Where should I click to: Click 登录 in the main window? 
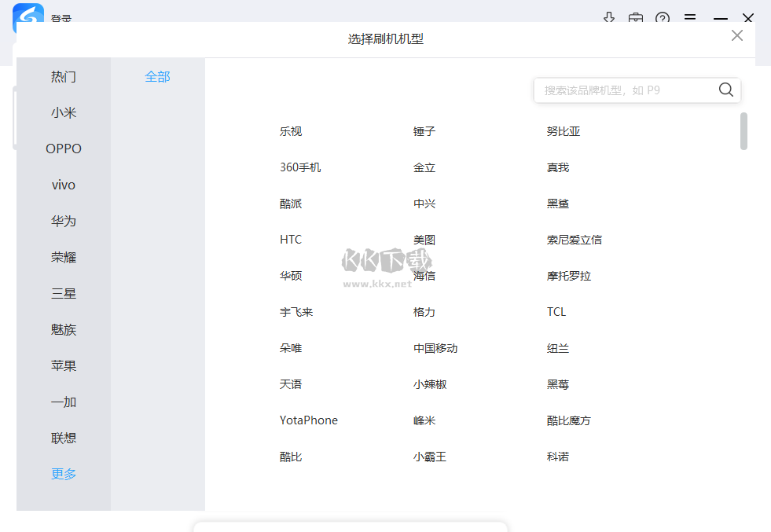pyautogui.click(x=61, y=18)
